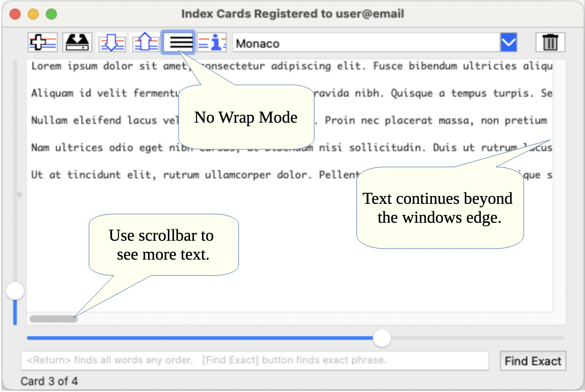Click the add new card icon
This screenshot has width=585, height=392.
coord(42,43)
